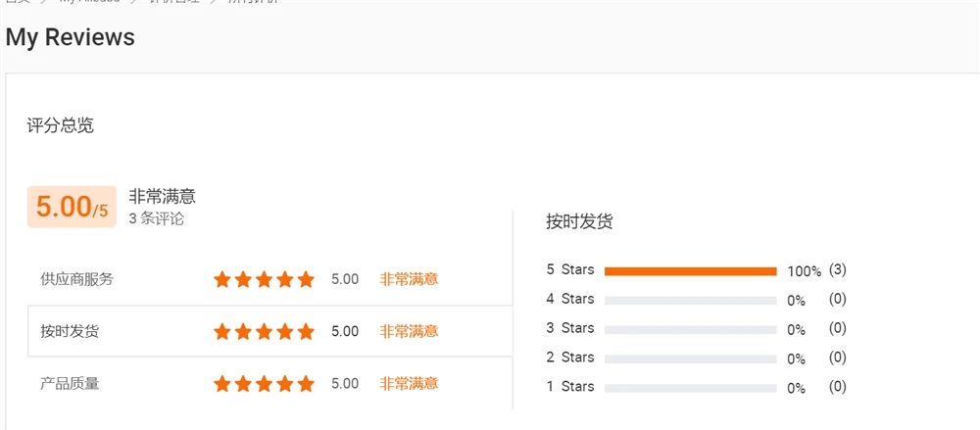Click the fifth star in 供应商服务 row
The image size is (980, 430).
[x=306, y=279]
